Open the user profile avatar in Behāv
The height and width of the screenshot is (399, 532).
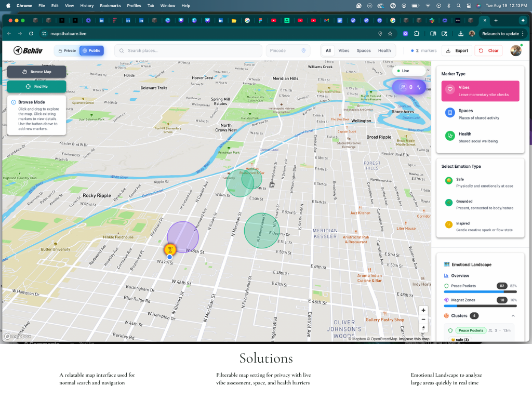[x=516, y=50]
